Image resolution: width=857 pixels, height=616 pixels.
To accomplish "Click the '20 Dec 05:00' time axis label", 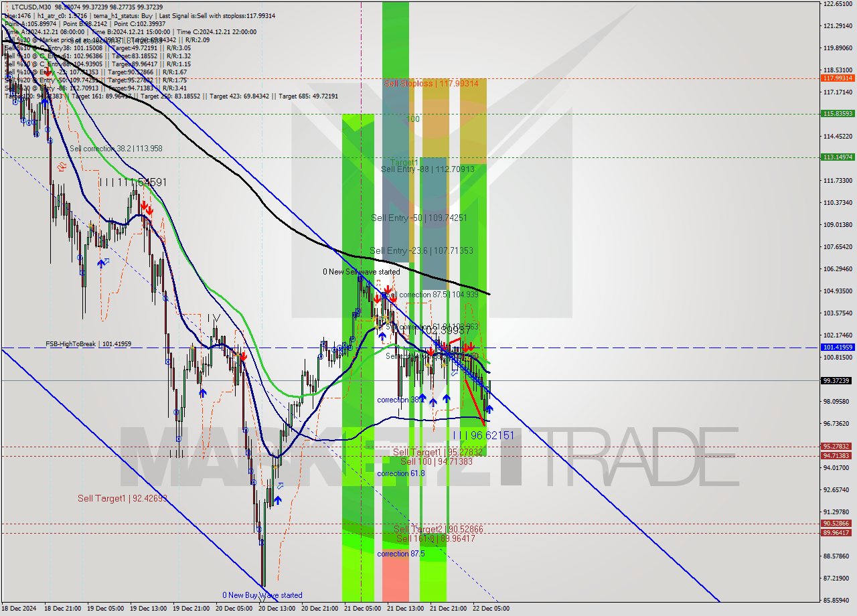I will tap(234, 609).
